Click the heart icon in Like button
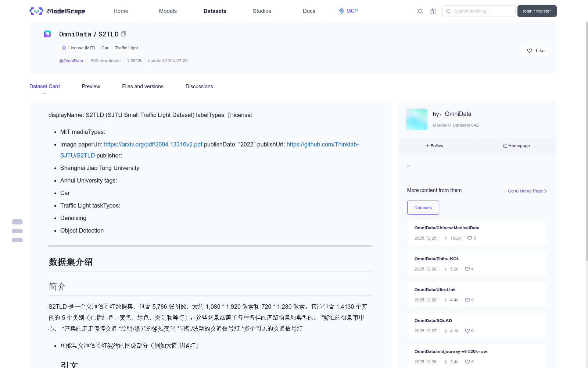The height and width of the screenshot is (368, 588). click(x=530, y=51)
